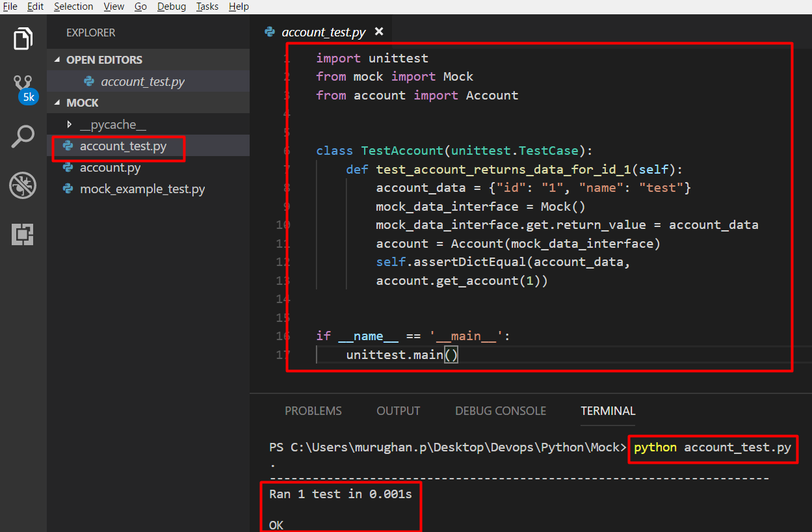Click the 'python account_test.py' terminal command
The image size is (812, 532).
coord(713,447)
